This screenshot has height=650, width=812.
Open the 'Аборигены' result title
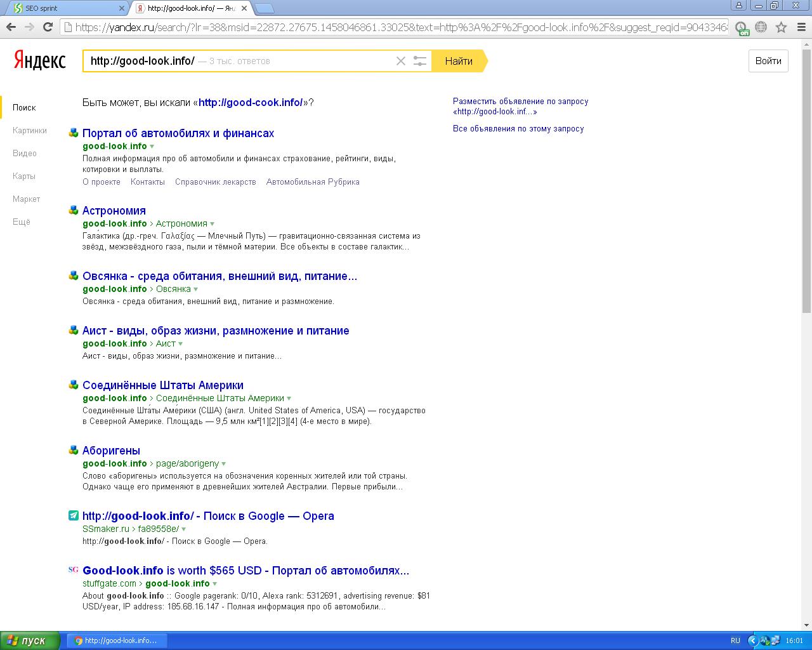point(112,451)
